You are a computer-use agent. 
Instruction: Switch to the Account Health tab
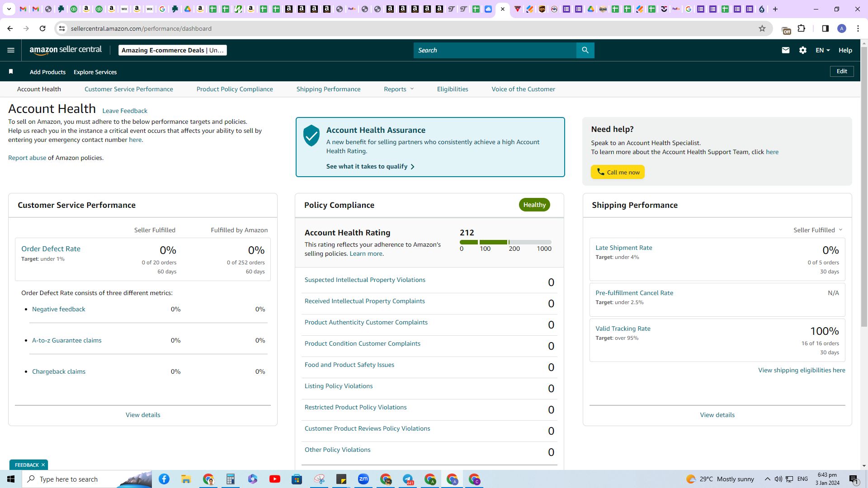pyautogui.click(x=39, y=89)
